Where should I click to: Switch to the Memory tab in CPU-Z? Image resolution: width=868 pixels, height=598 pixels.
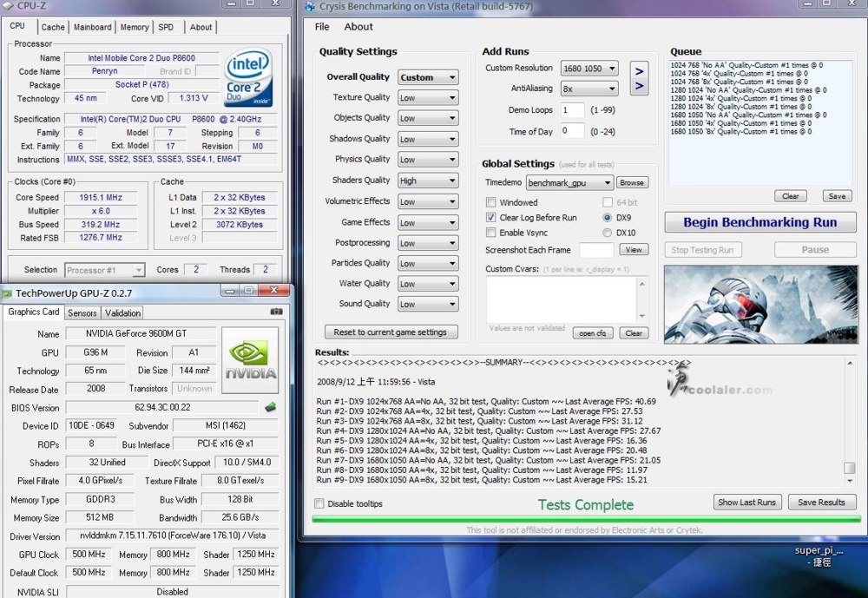pyautogui.click(x=135, y=27)
